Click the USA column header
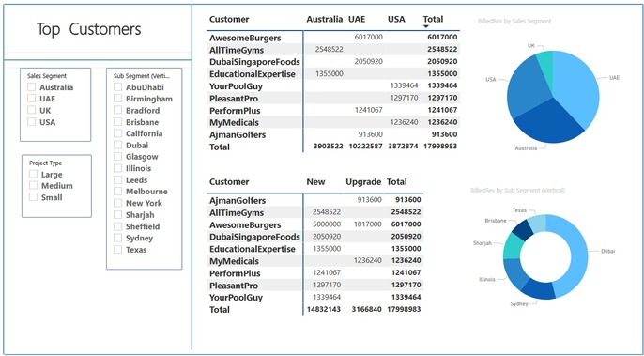The height and width of the screenshot is (356, 644). 396,19
